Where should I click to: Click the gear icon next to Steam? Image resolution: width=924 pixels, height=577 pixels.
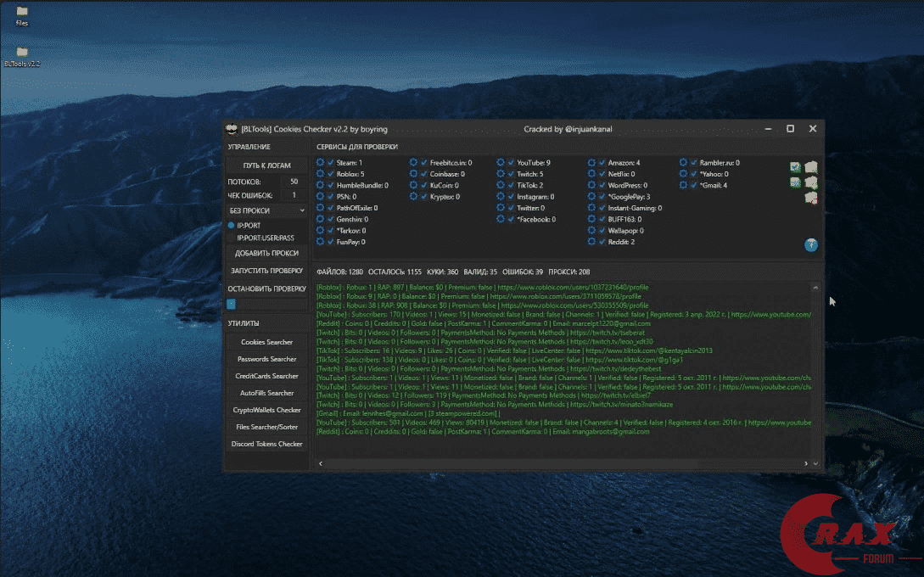[x=320, y=163]
